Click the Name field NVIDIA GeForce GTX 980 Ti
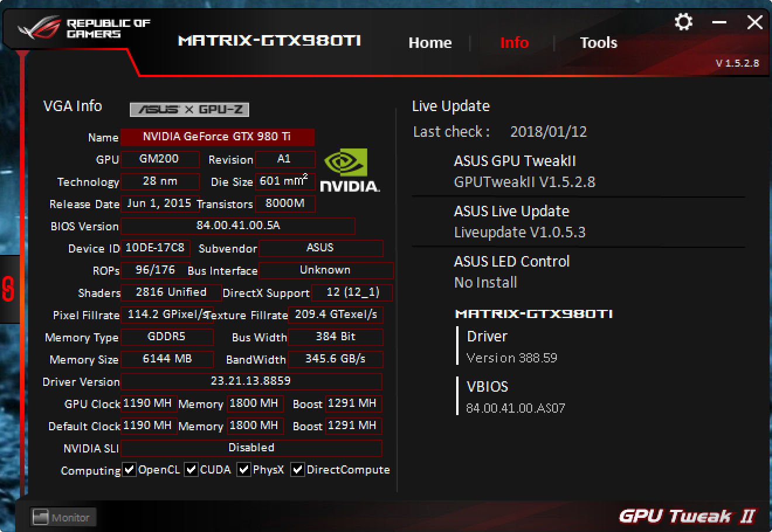 [218, 137]
